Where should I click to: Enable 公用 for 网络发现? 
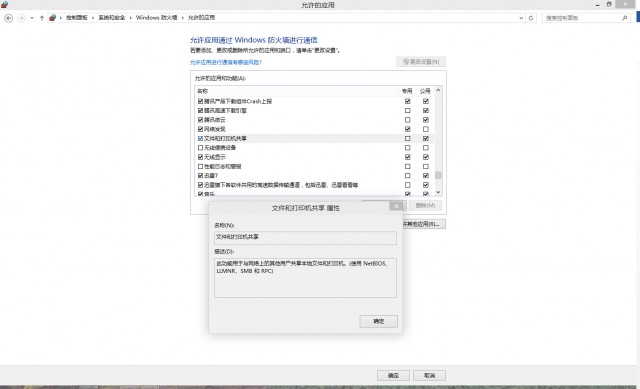click(426, 129)
